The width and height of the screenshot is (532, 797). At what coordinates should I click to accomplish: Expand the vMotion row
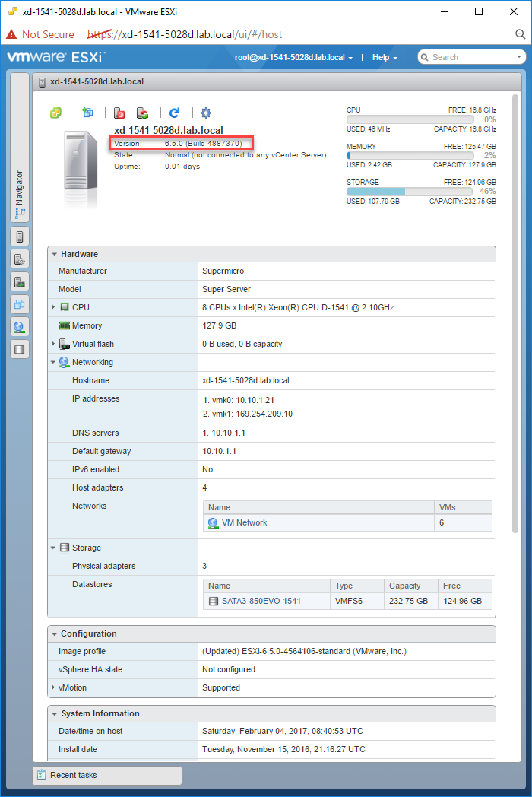click(53, 687)
